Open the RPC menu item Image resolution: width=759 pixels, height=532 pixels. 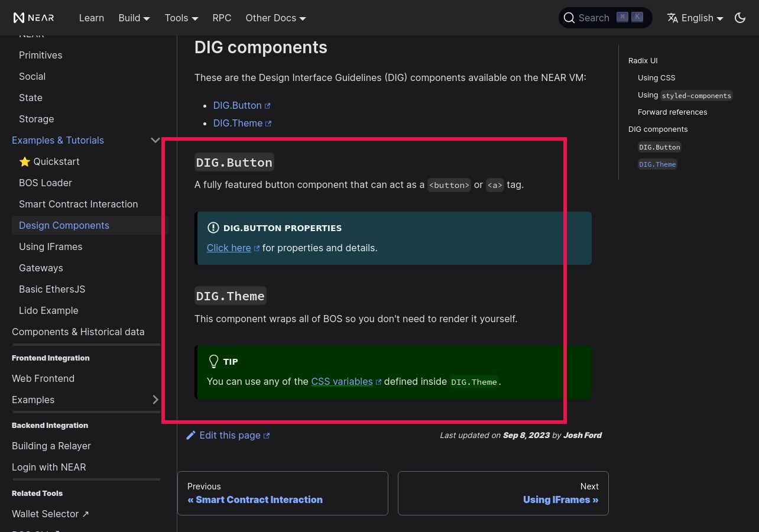pyautogui.click(x=222, y=18)
